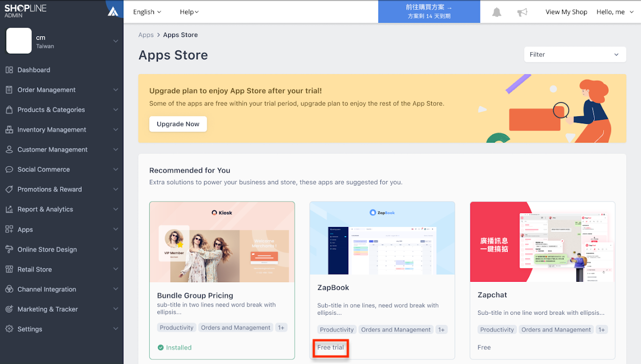Click Productivity tag on Zapchat card

click(497, 330)
